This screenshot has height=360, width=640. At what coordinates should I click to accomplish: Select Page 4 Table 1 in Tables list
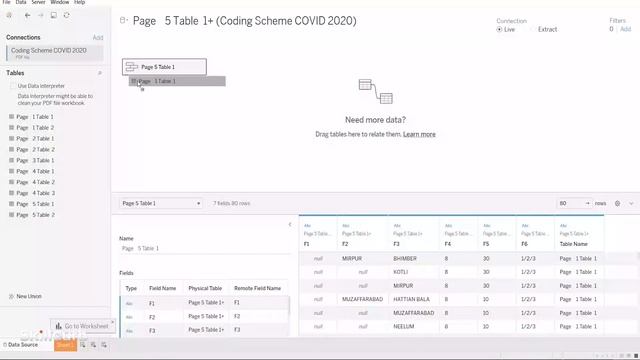coord(35,171)
